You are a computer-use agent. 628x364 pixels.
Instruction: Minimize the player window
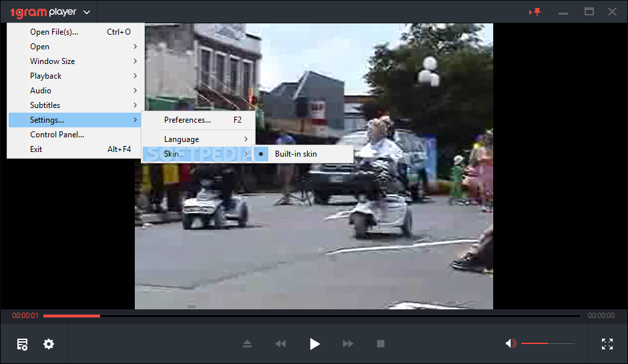[x=563, y=13]
